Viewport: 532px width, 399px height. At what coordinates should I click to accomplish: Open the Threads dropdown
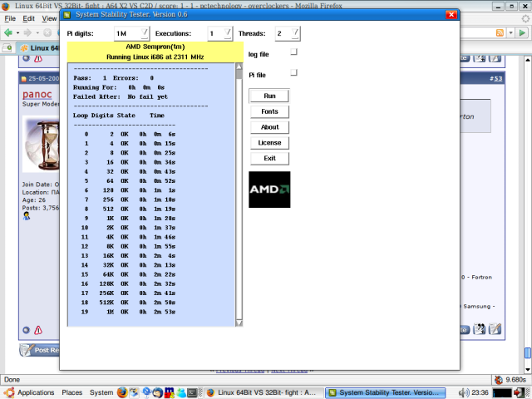click(x=288, y=33)
